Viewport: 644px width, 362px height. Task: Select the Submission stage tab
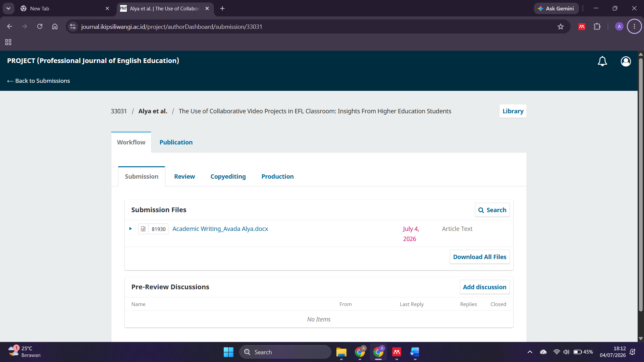[x=142, y=176]
